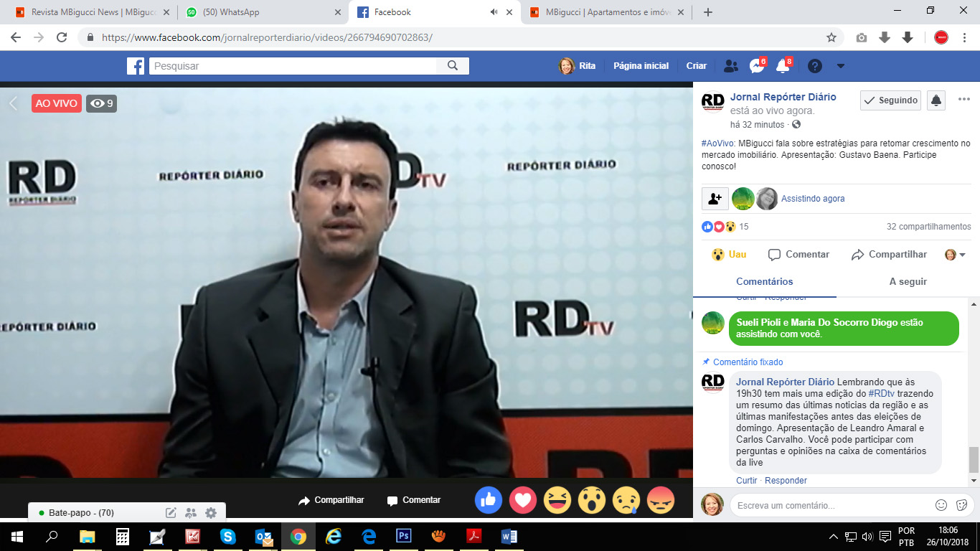The image size is (980, 551).
Task: Switch to Revista MBigucci News browser tab
Action: click(92, 12)
